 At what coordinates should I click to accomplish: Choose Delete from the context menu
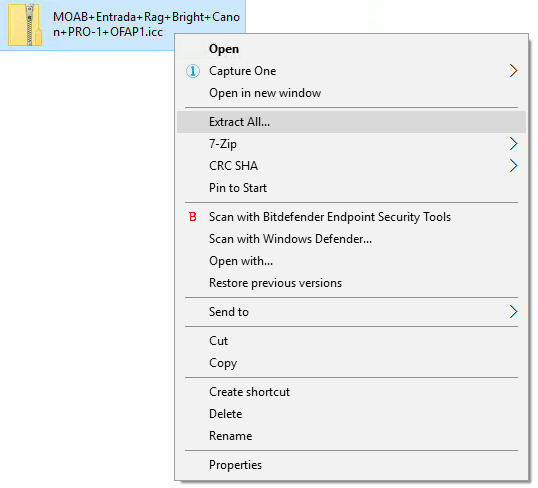coord(351,414)
